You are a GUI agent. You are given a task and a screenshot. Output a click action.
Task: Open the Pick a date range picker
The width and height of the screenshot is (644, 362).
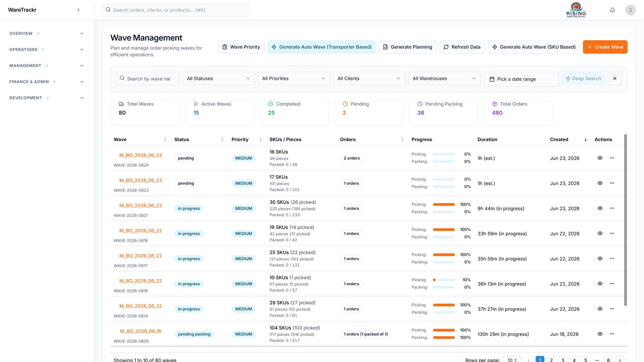coord(521,79)
